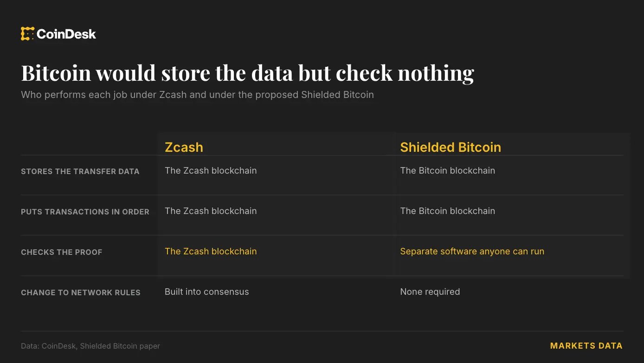Click highlighted 'The Zcash blockchain' proof cell

211,251
